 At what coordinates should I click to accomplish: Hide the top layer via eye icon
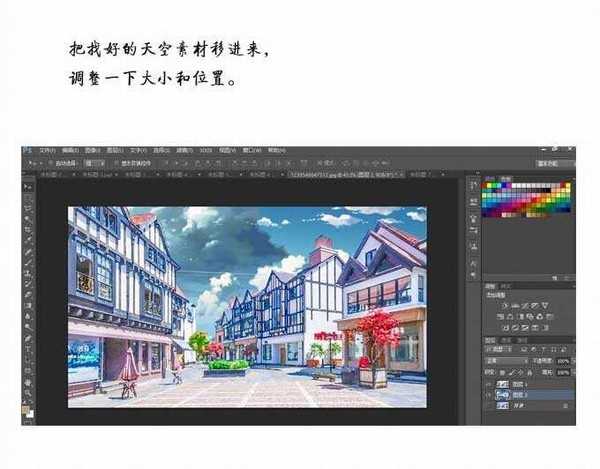pyautogui.click(x=487, y=383)
